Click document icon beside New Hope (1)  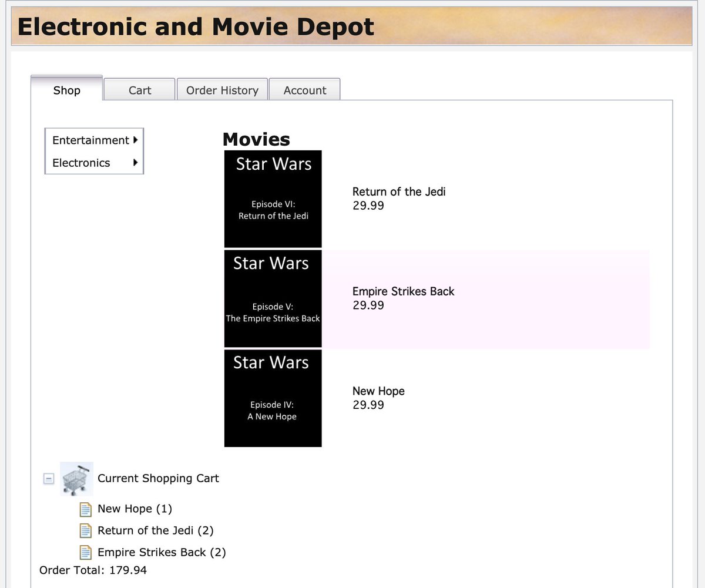click(x=86, y=509)
